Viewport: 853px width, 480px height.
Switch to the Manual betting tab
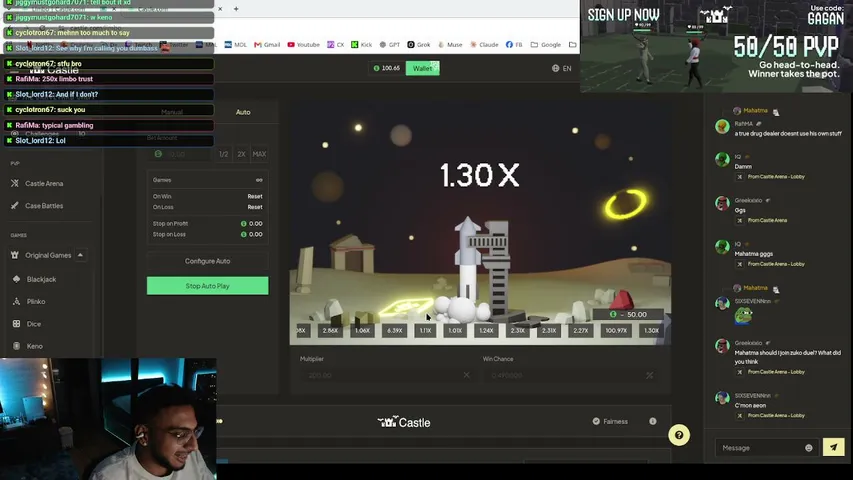coord(172,112)
